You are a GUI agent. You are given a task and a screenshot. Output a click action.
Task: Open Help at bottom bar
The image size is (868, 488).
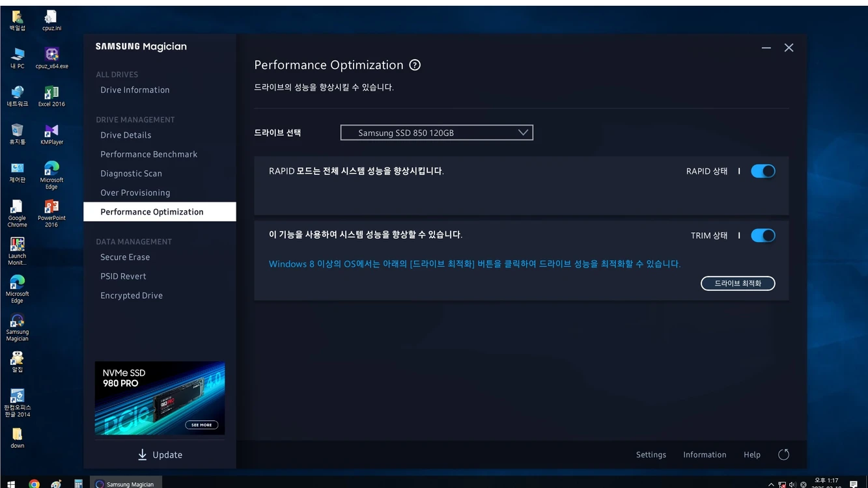pos(752,455)
